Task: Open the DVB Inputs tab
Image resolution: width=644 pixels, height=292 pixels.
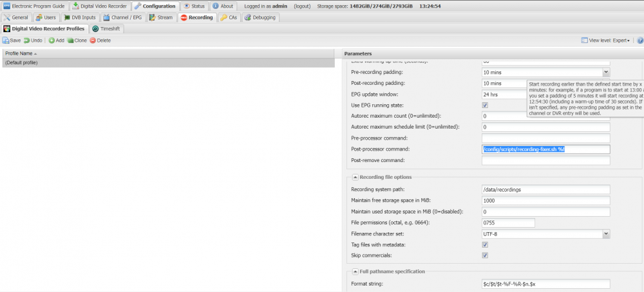Action: click(80, 17)
